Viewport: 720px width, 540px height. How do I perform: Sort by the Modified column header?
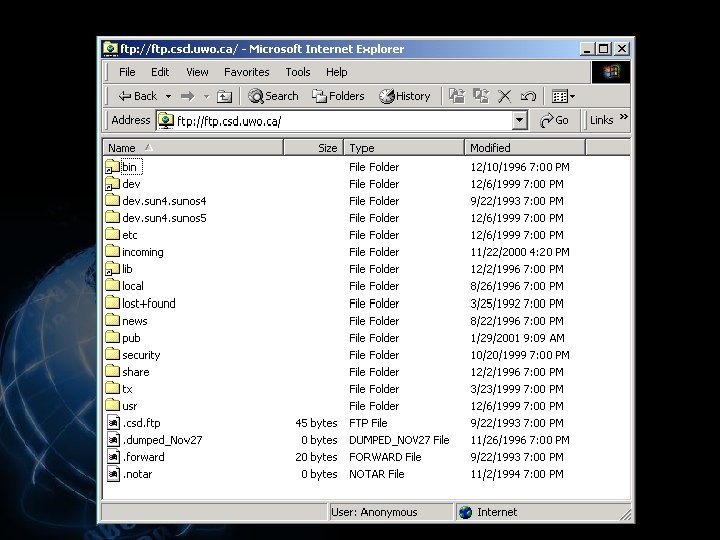pyautogui.click(x=525, y=148)
